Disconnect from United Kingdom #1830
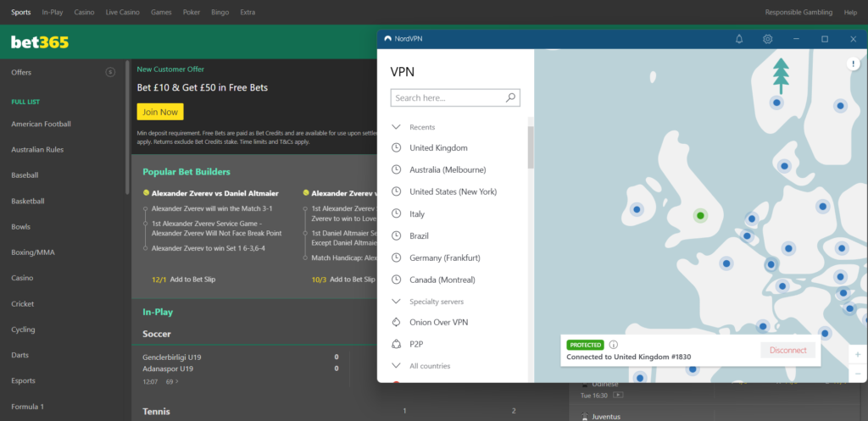Viewport: 868px width, 421px height. (787, 350)
